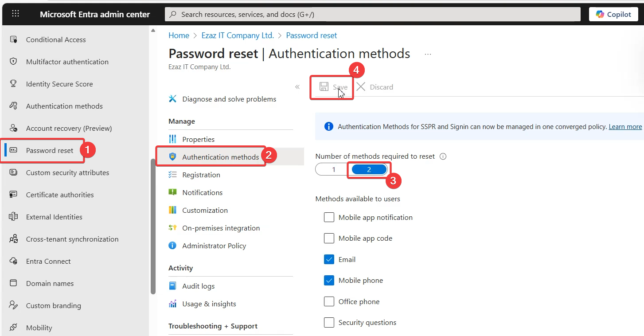Click the Certificate authorities icon
Image resolution: width=644 pixels, height=336 pixels.
13,195
